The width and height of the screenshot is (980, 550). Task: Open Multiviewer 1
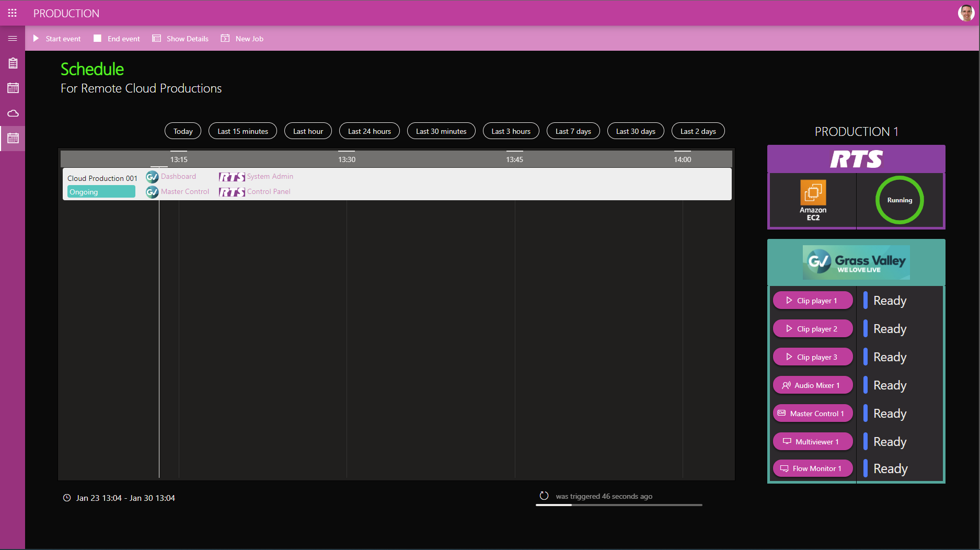[813, 442]
